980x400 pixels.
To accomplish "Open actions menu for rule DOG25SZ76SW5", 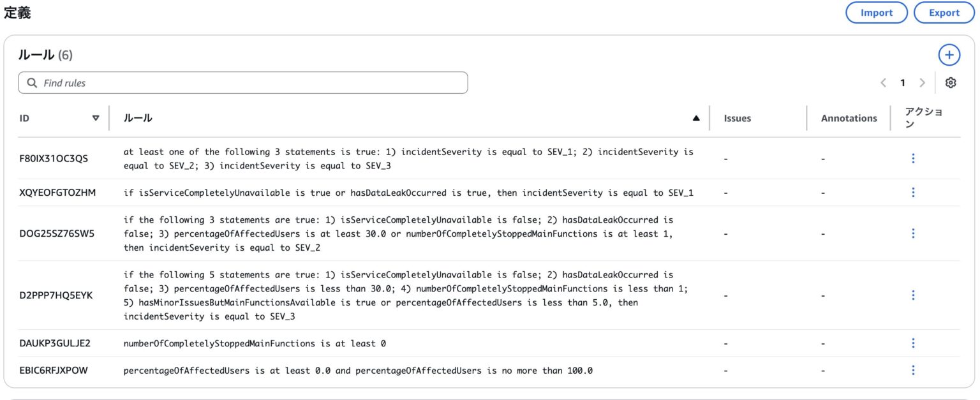I will [913, 233].
